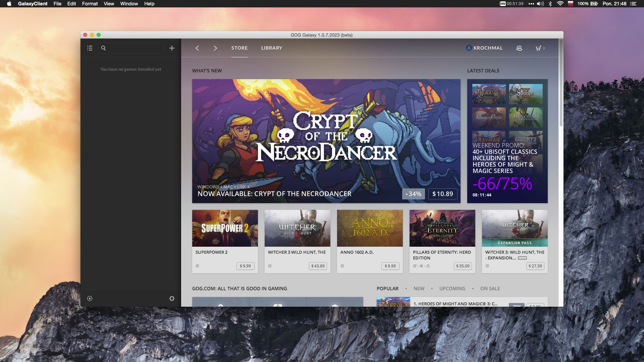The width and height of the screenshot is (644, 362).
Task: Open the Help menu
Action: [x=149, y=4]
